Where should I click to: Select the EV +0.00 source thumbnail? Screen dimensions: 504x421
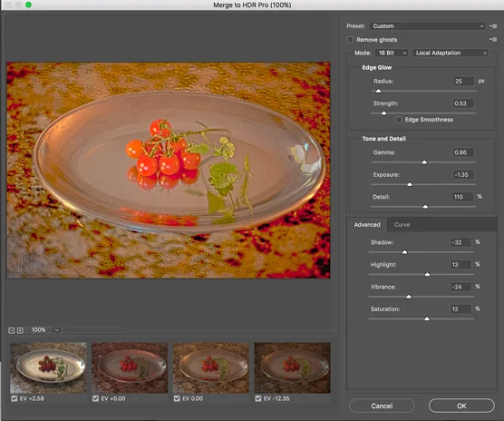coord(130,367)
